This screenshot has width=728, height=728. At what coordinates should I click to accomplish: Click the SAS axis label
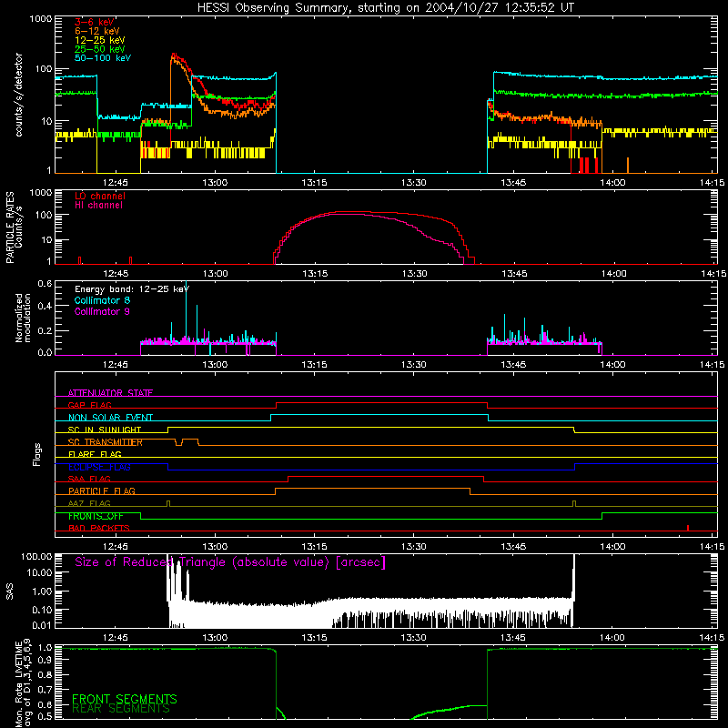[x=9, y=591]
